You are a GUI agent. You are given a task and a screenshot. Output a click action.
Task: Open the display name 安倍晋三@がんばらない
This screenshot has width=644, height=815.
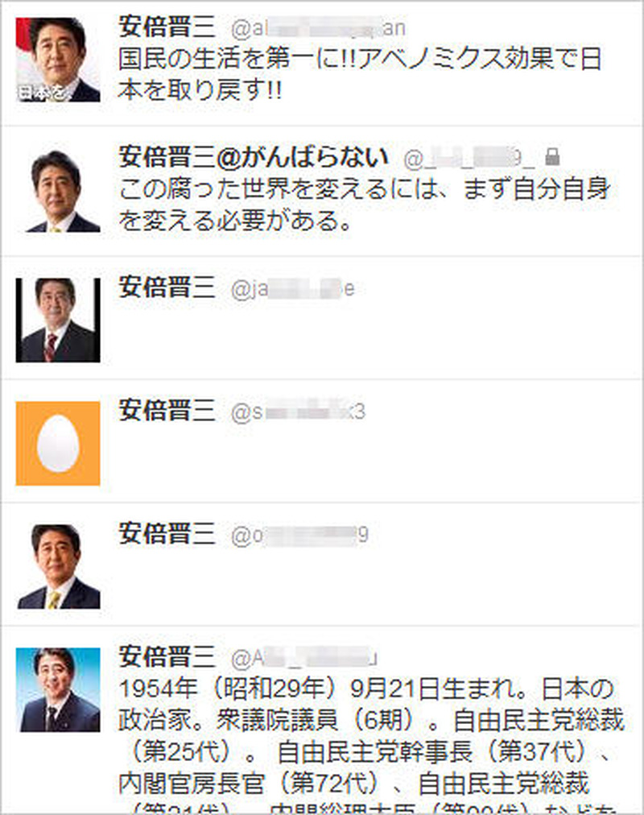254,157
